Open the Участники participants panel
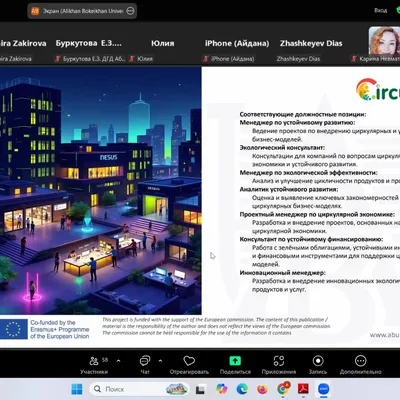Image resolution: width=400 pixels, height=400 pixels. 94,365
